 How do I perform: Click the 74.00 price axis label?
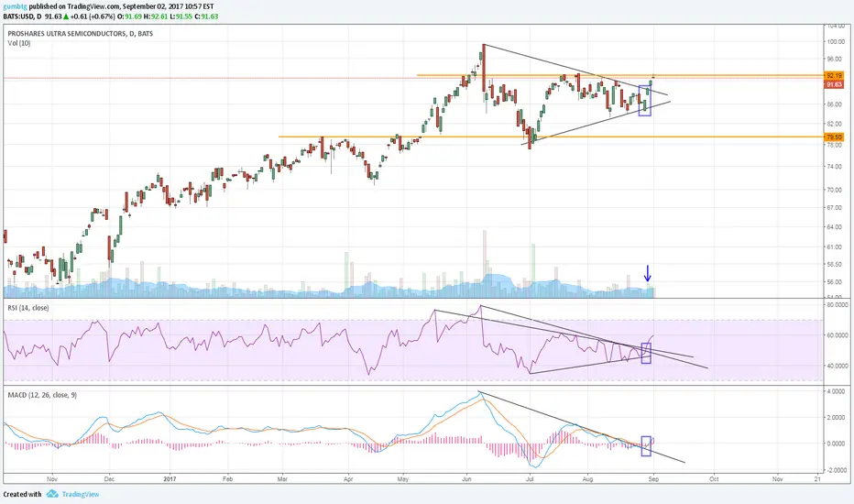tap(835, 167)
